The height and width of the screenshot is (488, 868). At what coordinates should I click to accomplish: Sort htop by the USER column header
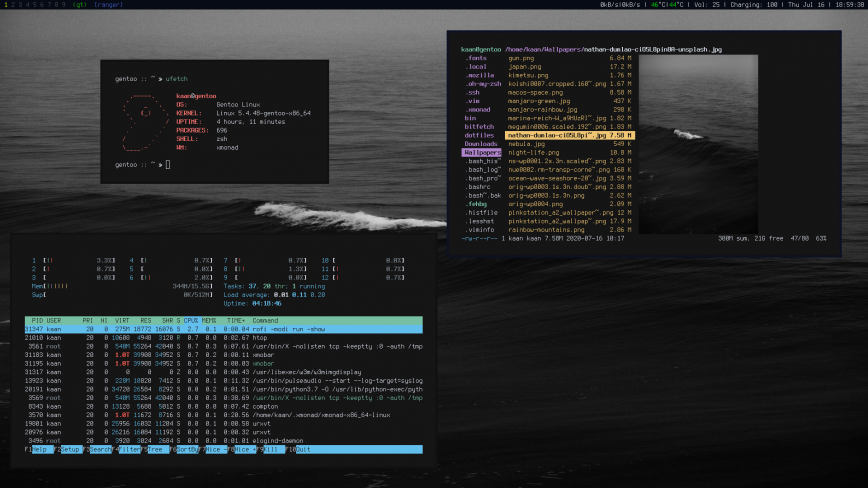tap(54, 320)
